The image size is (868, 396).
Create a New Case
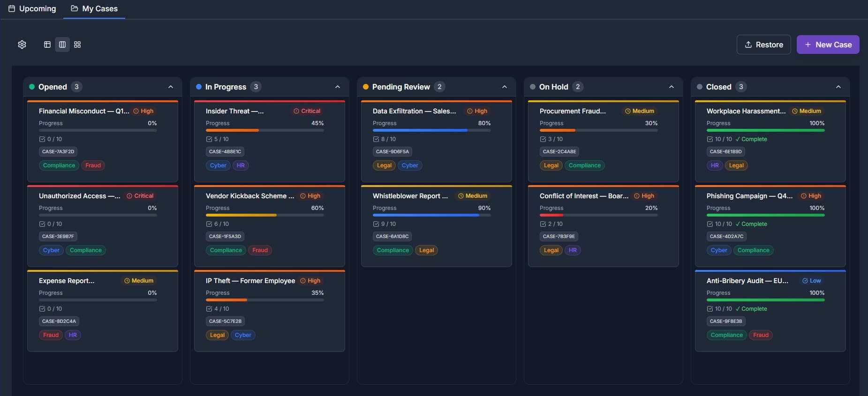828,45
